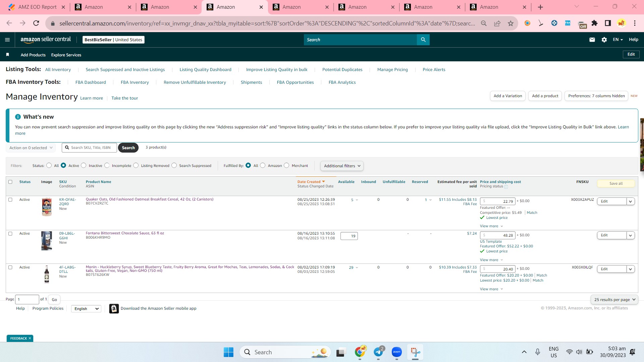The height and width of the screenshot is (362, 644).
Task: Click the Quaker Oats price input field
Action: (x=497, y=201)
